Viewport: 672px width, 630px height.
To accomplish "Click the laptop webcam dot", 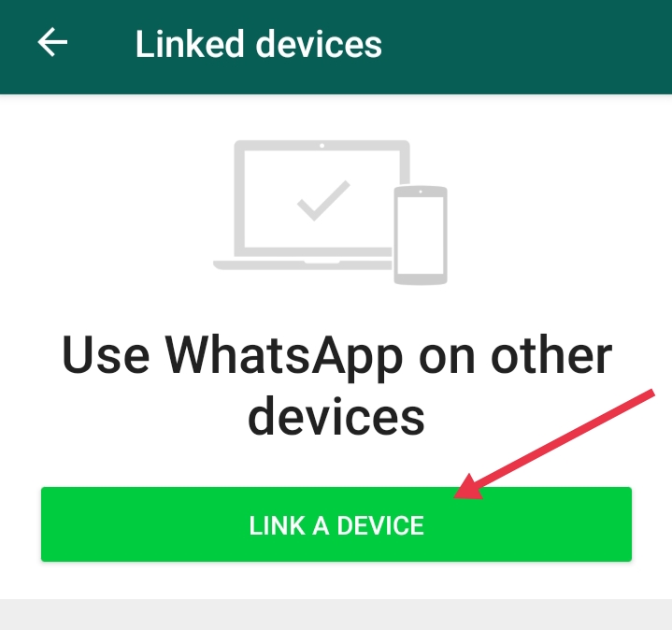I will click(322, 146).
